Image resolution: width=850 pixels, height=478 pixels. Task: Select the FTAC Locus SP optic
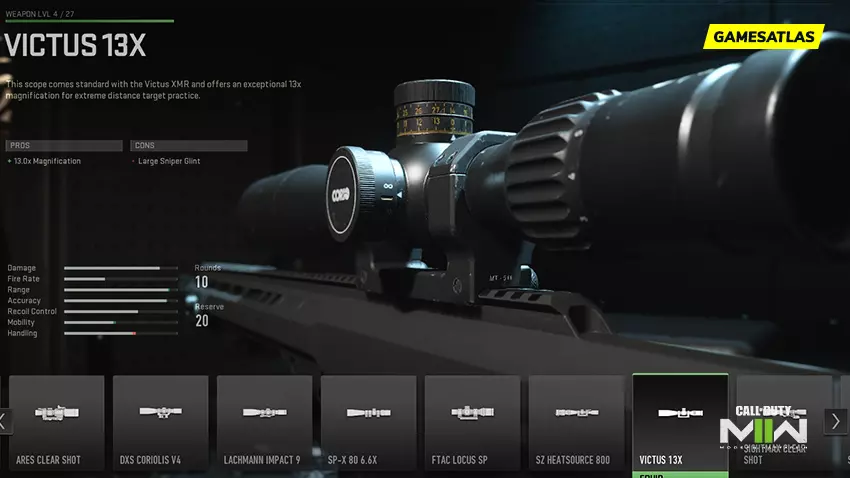[473, 423]
